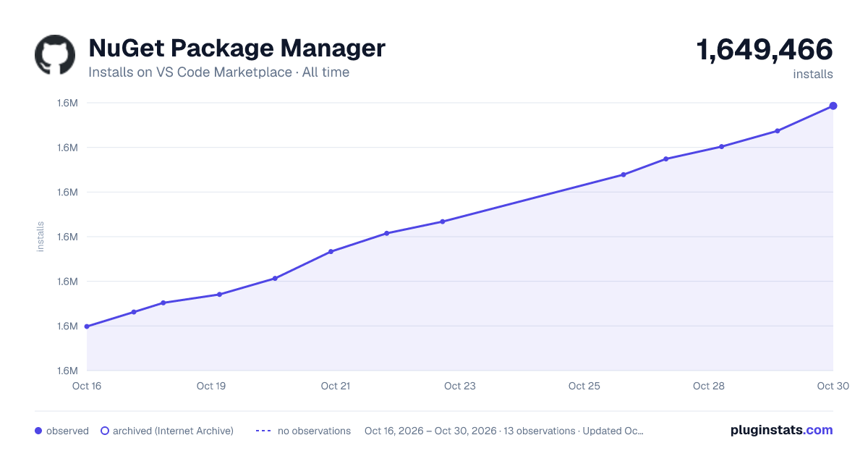Click 'archived (Internet Archive)' legend label
The image size is (868, 456).
click(x=173, y=431)
